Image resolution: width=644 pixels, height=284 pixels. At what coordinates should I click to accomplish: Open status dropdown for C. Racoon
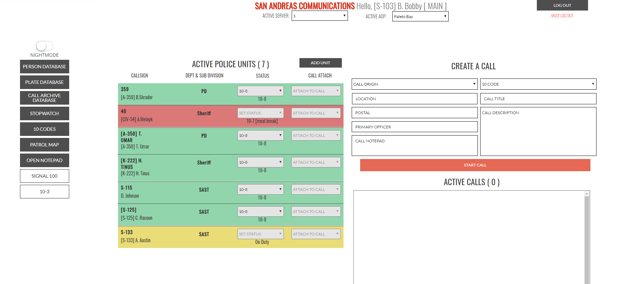point(260,212)
